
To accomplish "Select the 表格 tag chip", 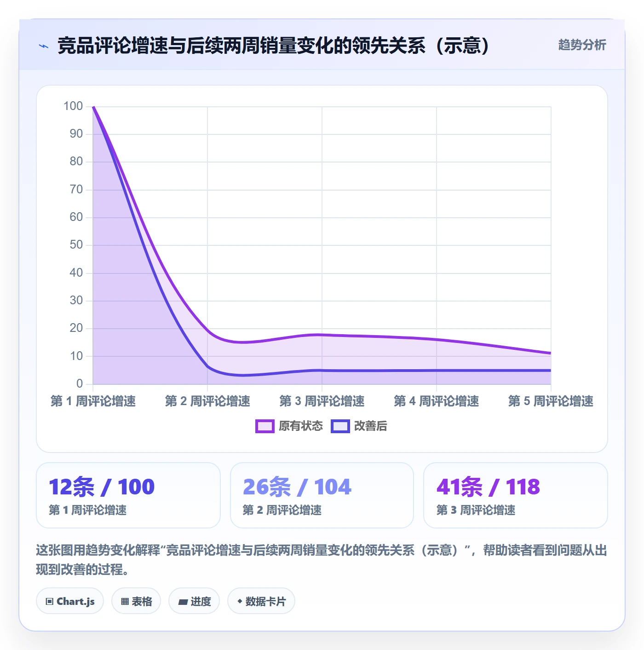I will click(x=136, y=601).
